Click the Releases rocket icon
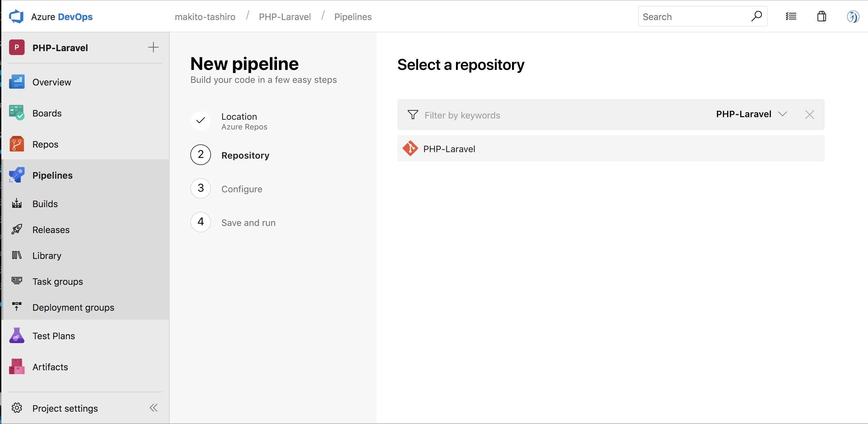Viewport: 868px width, 424px height. tap(17, 229)
